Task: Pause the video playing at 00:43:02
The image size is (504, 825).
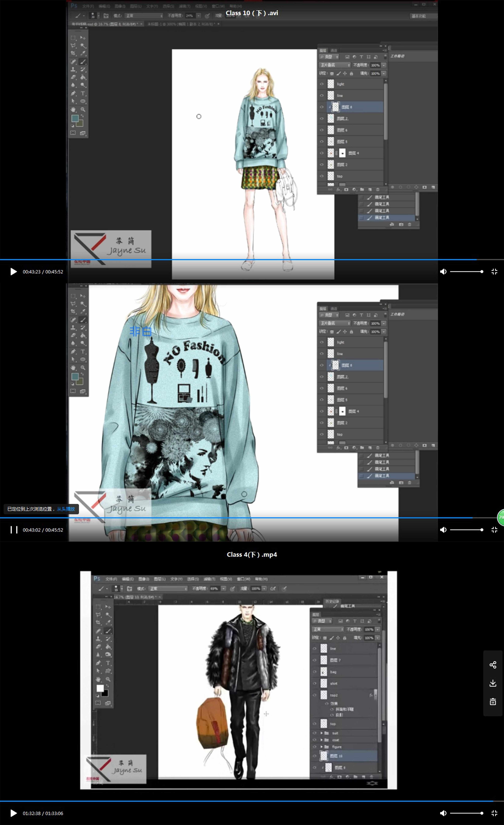Action: click(x=14, y=530)
